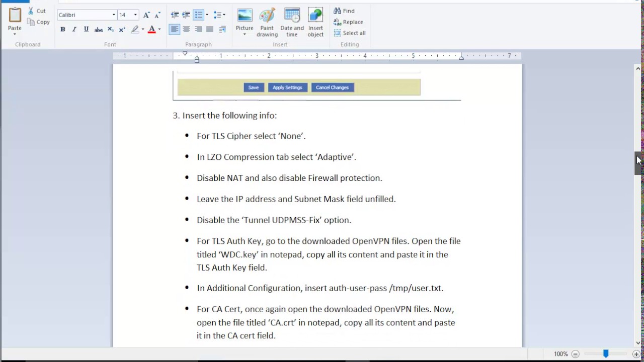Click text "For TLS Cipher select 'None'"
Image resolution: width=644 pixels, height=362 pixels.
[x=251, y=136]
